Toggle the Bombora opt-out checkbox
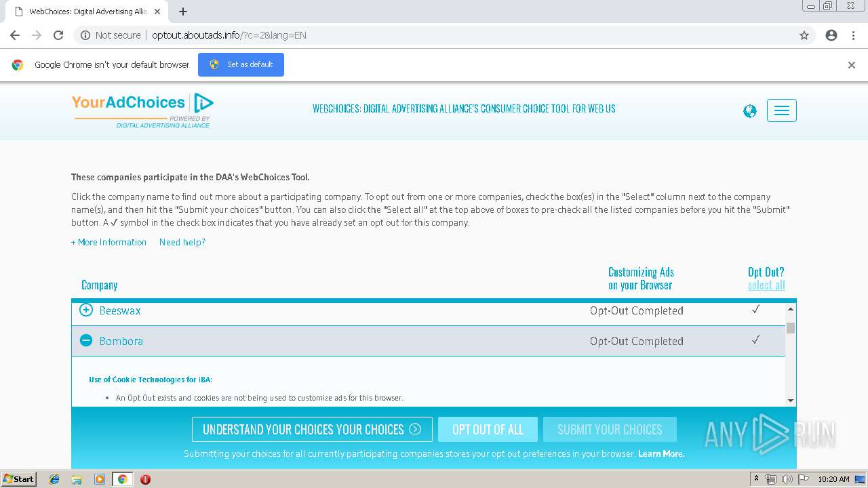Screen dimensions: 868x488 (x=755, y=340)
